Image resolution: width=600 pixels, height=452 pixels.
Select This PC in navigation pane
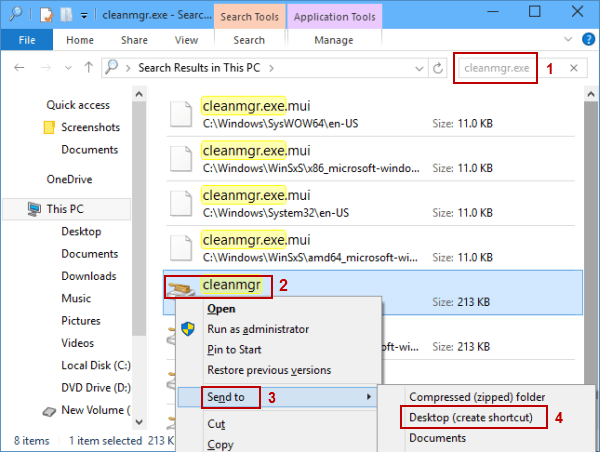pyautogui.click(x=65, y=209)
